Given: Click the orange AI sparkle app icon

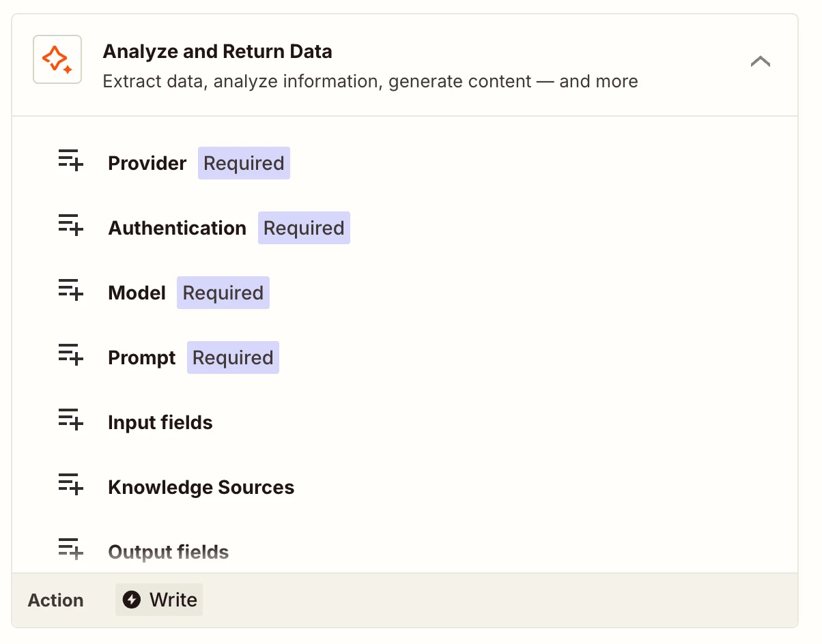Looking at the screenshot, I should click(57, 59).
